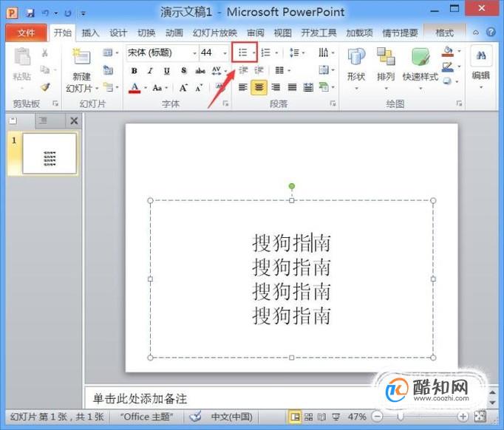This screenshot has height=430, width=504.
Task: Align text to the left
Action: coord(243,87)
